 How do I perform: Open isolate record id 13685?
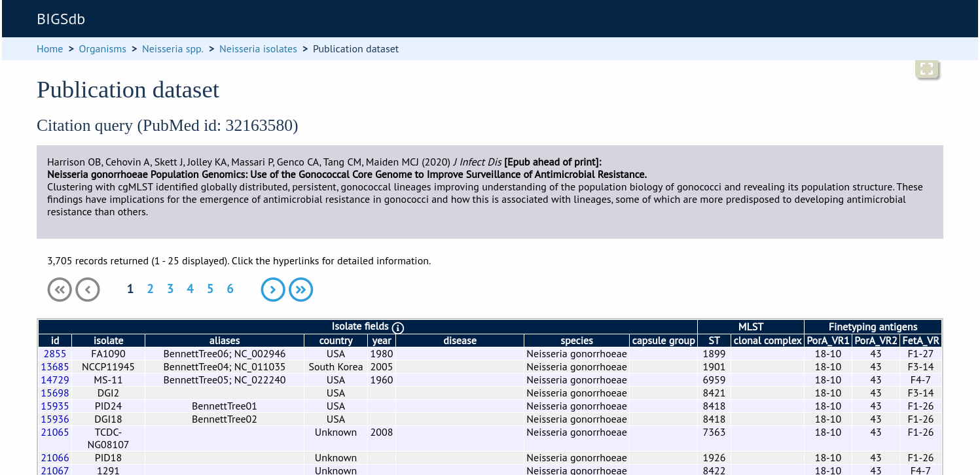tap(55, 367)
